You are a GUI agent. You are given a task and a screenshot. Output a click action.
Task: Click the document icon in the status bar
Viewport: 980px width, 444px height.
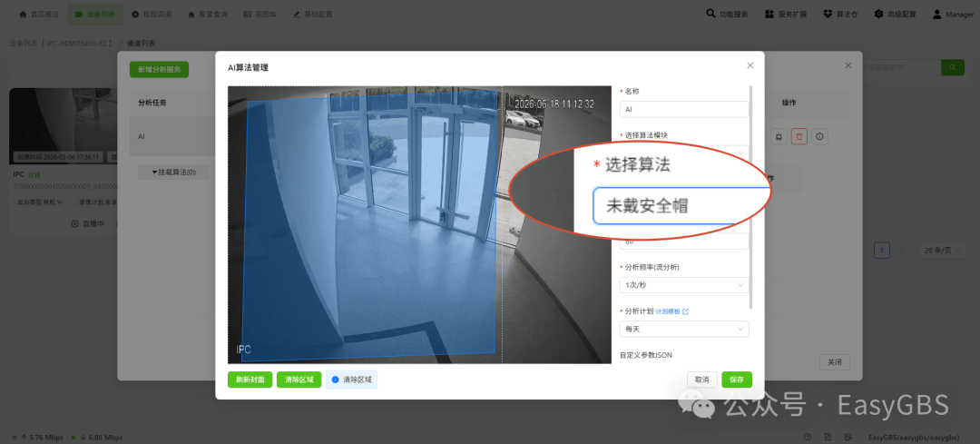click(x=827, y=437)
